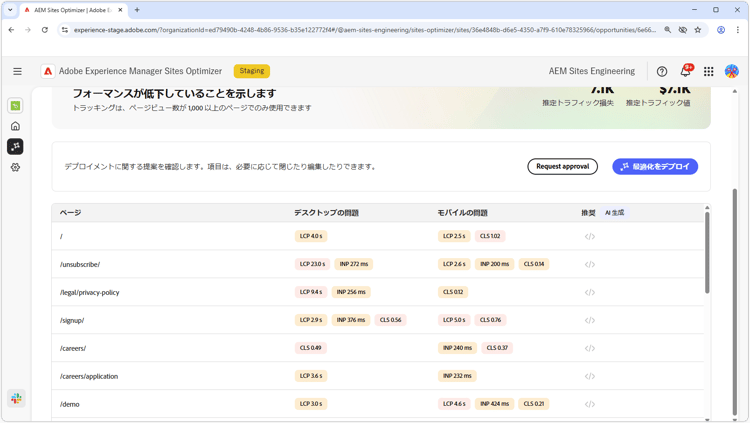Click AEM Sites Engineering organization name
Image resolution: width=750 pixels, height=423 pixels.
592,71
